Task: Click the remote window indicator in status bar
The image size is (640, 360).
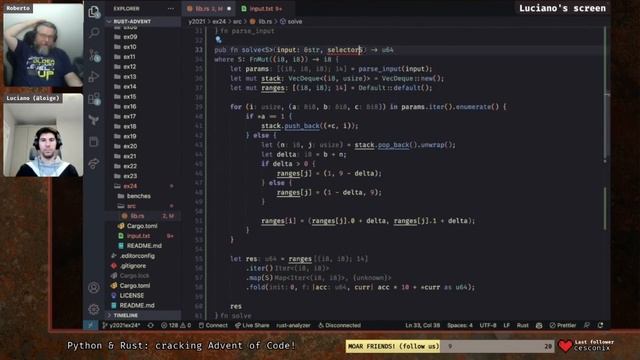Action: coord(91,325)
